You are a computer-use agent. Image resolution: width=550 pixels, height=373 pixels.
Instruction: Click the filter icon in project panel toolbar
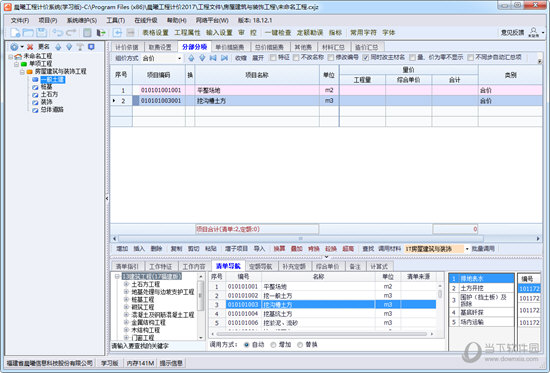[x=80, y=47]
